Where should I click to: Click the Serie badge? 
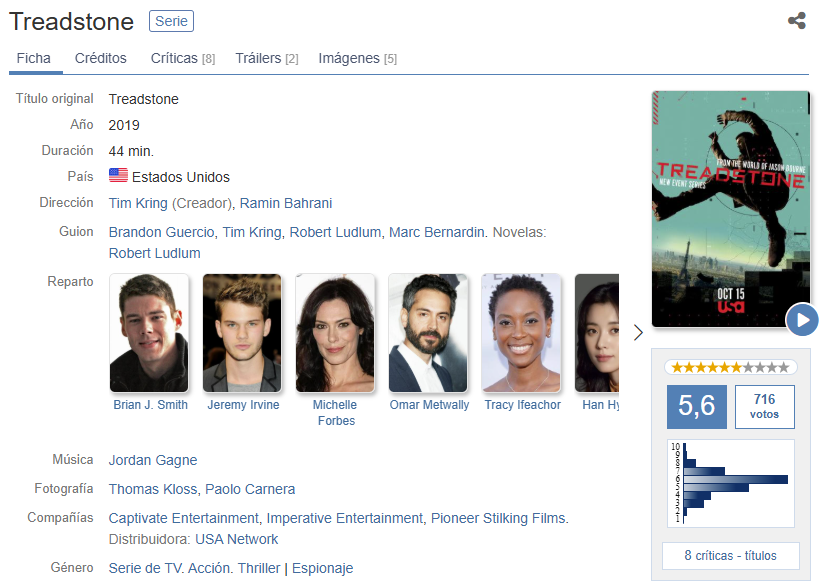pos(172,21)
